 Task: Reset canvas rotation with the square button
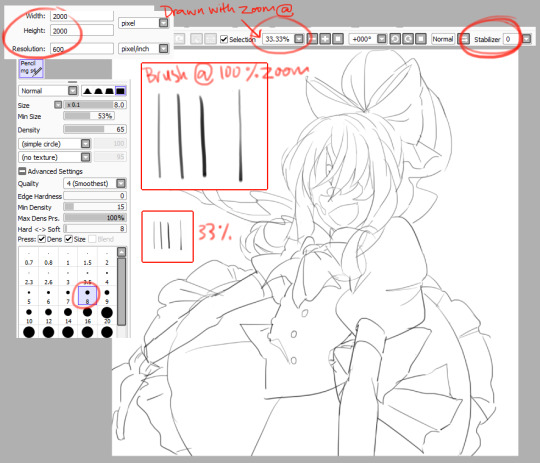tap(420, 39)
